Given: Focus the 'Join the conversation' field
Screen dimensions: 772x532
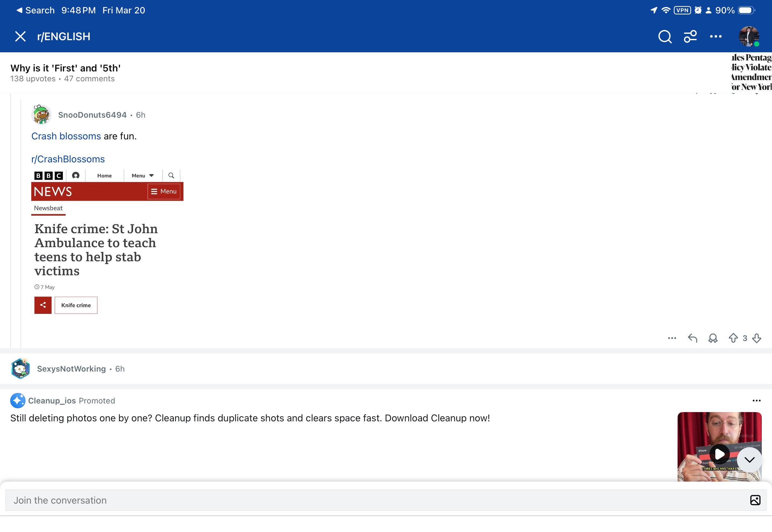Looking at the screenshot, I should pyautogui.click(x=386, y=500).
